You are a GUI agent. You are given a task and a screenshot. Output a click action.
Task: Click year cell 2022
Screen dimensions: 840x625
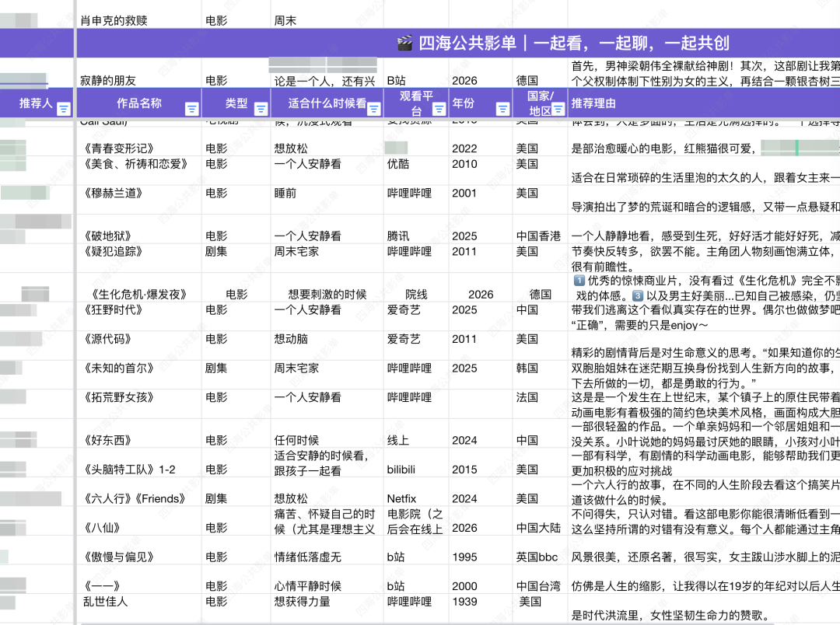[x=480, y=141]
